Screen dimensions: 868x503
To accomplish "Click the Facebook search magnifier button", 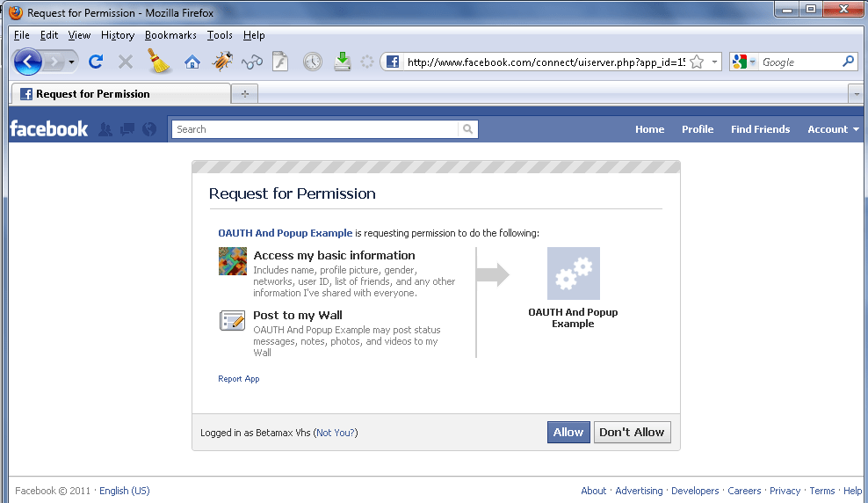I will point(467,129).
